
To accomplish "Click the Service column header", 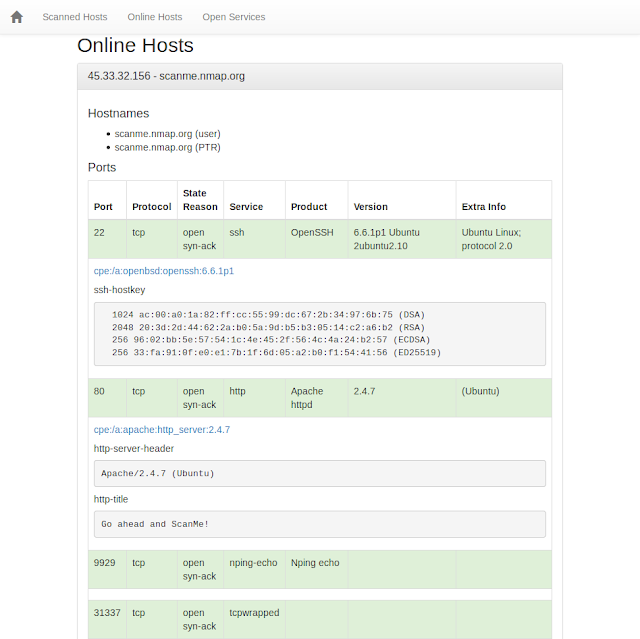I will (254, 200).
